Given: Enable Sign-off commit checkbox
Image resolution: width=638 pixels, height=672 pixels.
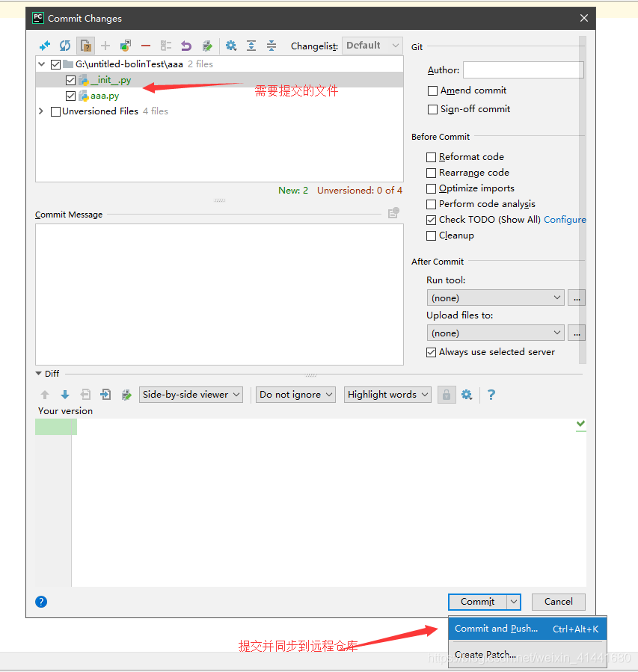Looking at the screenshot, I should (x=432, y=110).
